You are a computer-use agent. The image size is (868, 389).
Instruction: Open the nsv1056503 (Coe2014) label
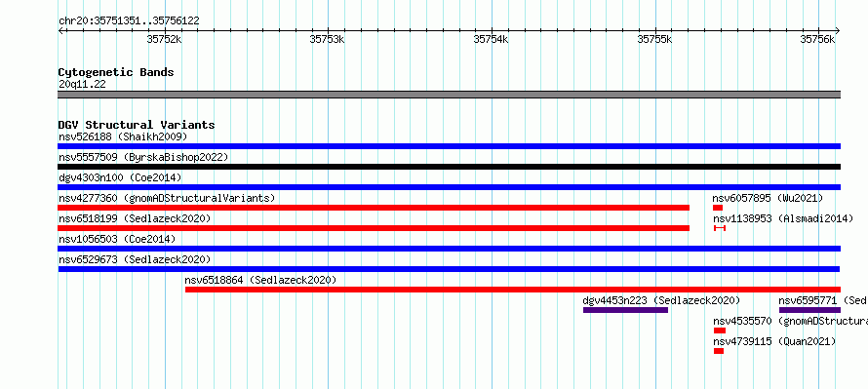(117, 239)
